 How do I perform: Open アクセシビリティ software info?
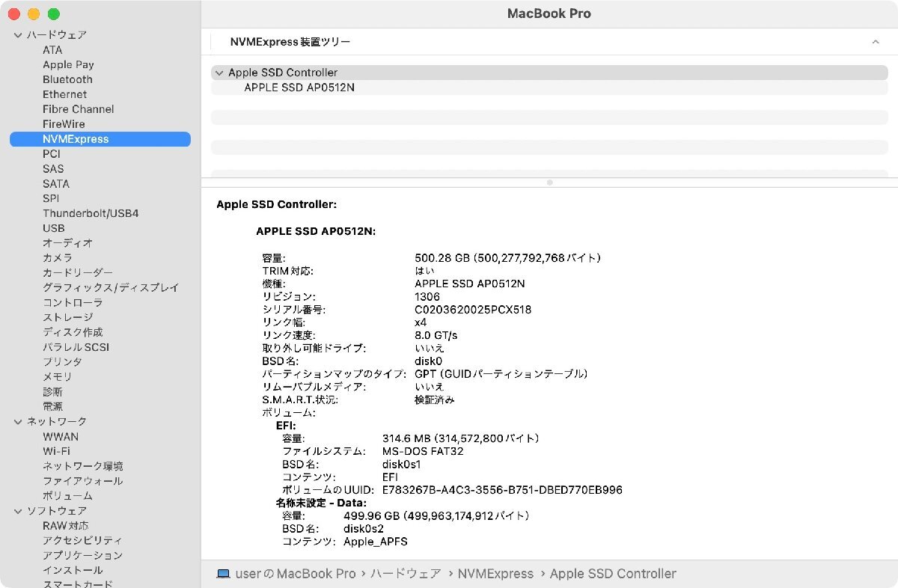pos(82,540)
